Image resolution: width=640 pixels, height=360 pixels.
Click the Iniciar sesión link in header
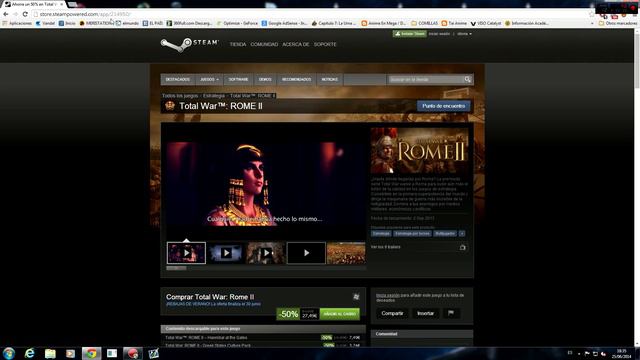(x=439, y=34)
